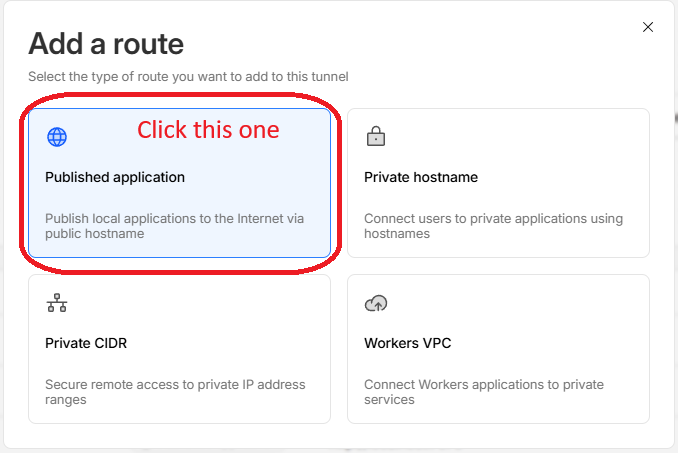
Task: Click the blue globe icon
Action: coord(57,137)
